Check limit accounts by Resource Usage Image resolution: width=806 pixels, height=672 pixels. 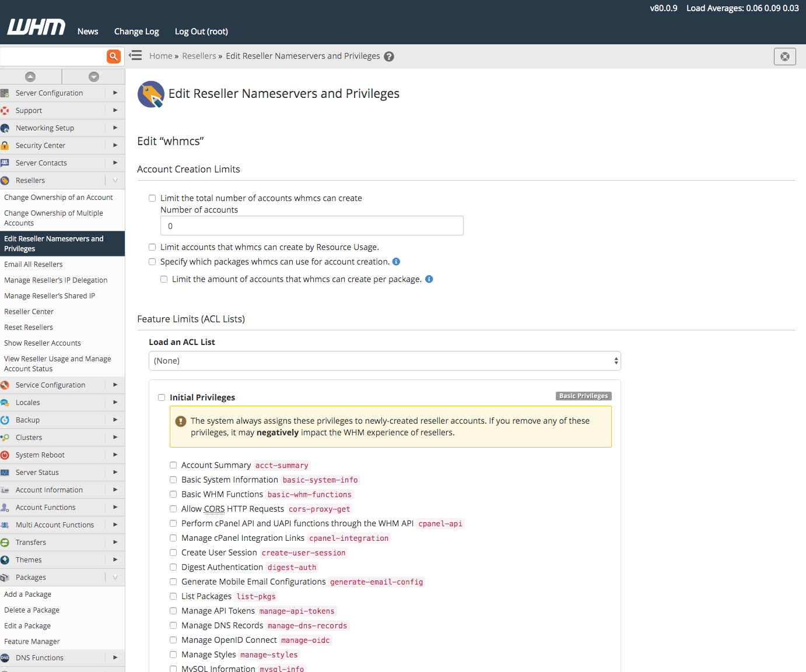pyautogui.click(x=152, y=247)
